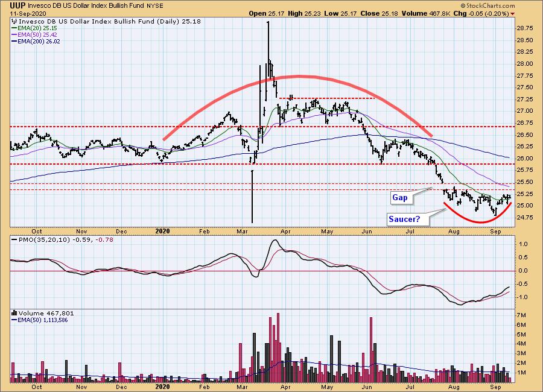
Task: Click the green EMA(20) line swatch
Action: 14,28
